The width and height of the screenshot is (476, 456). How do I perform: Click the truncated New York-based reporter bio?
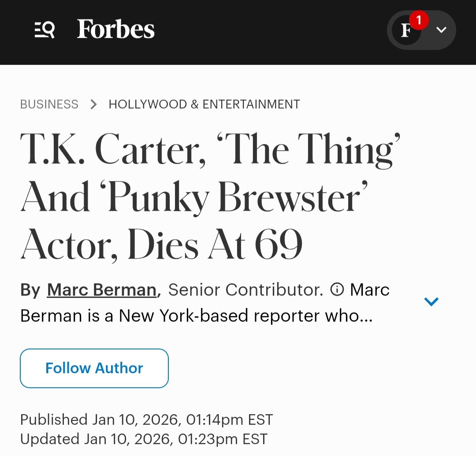click(197, 315)
